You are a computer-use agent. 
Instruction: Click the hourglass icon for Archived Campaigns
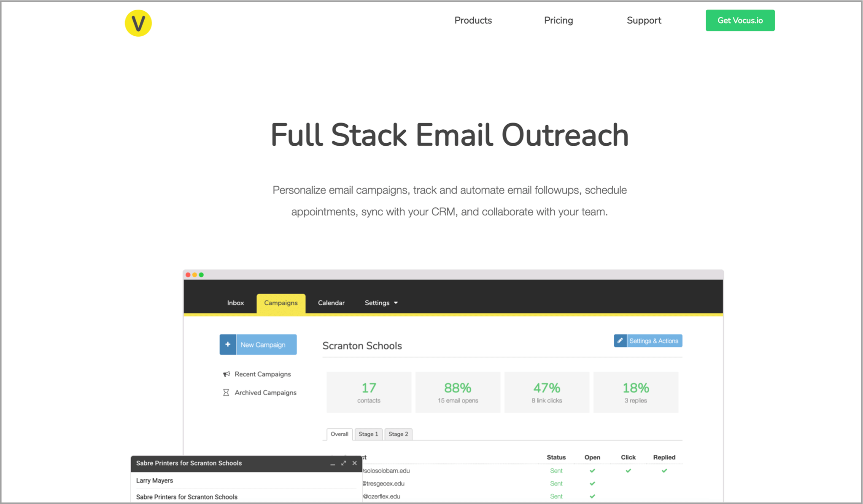226,392
